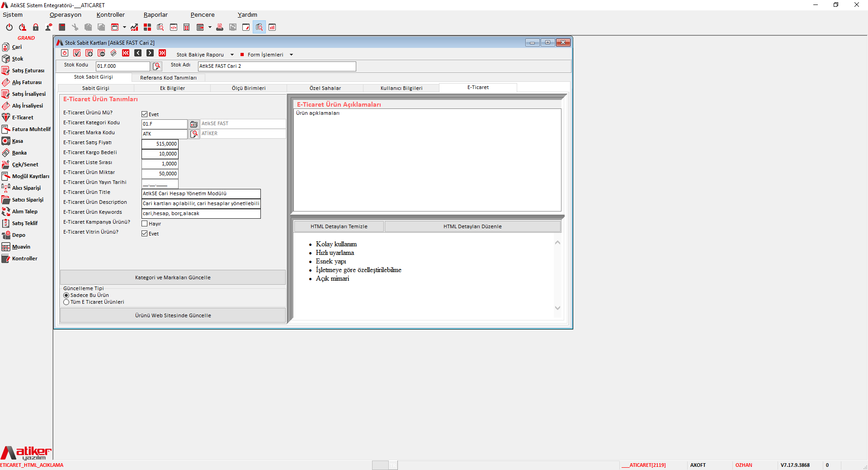Click the delete record minus icon
868x470 pixels.
point(101,53)
